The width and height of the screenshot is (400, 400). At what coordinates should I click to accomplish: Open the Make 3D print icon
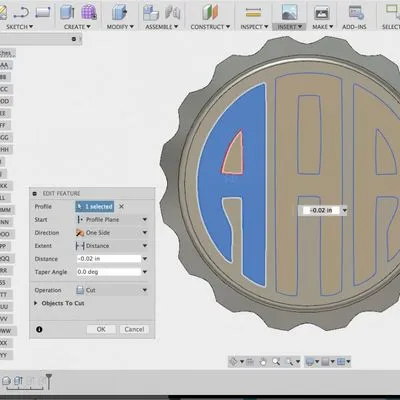coord(322,13)
